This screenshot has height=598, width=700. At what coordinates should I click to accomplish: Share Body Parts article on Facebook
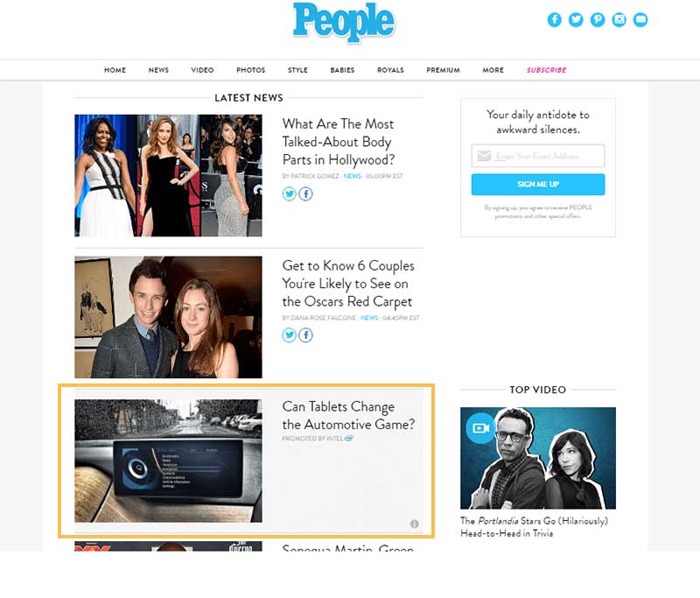tap(305, 193)
